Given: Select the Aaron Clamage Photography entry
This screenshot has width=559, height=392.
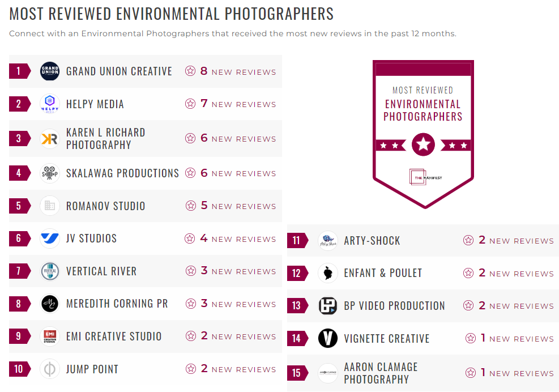Looking at the screenshot, I should coord(381,372).
